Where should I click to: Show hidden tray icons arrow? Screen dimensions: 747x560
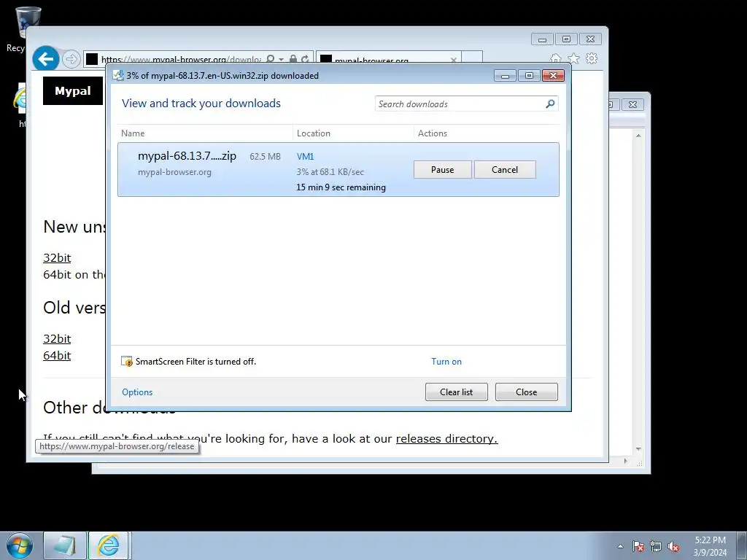620,546
